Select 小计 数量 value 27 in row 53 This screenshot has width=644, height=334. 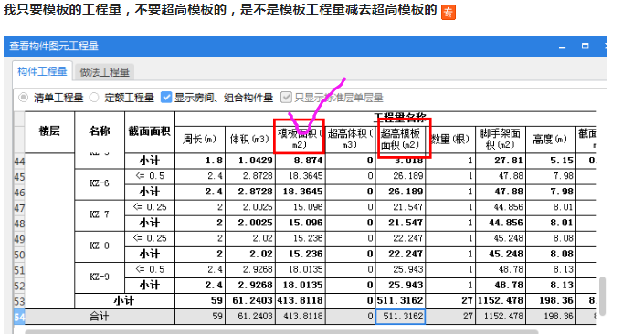click(450, 301)
